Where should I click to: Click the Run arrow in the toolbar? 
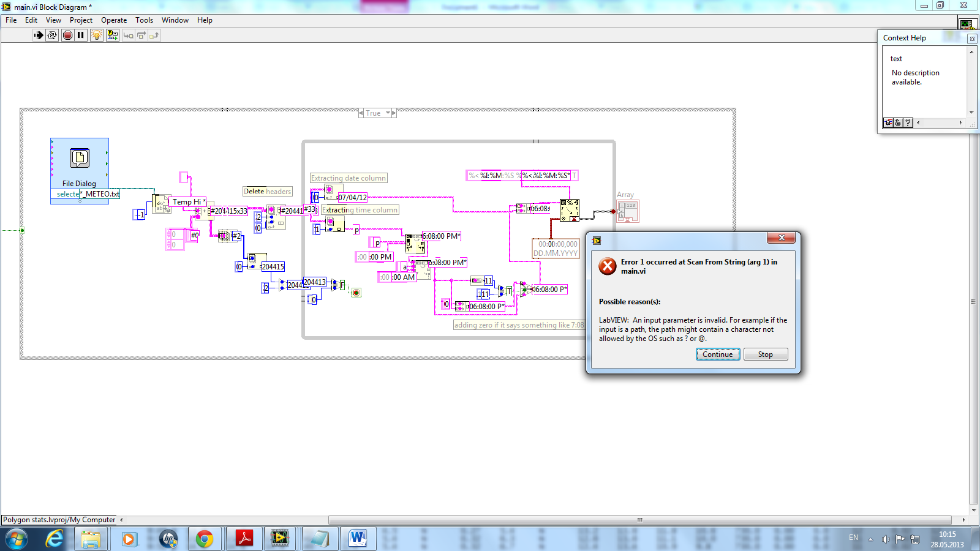pyautogui.click(x=39, y=36)
